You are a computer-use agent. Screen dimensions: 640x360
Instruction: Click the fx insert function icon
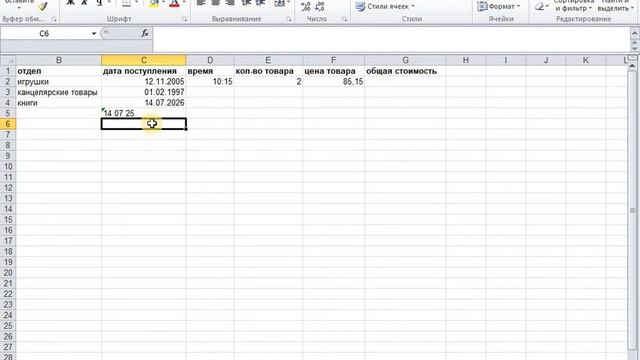(x=145, y=33)
